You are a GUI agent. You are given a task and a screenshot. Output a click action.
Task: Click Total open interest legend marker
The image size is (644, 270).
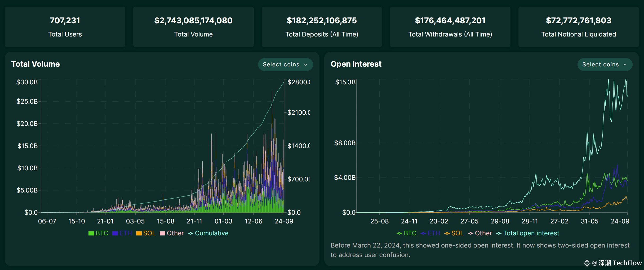[499, 233]
